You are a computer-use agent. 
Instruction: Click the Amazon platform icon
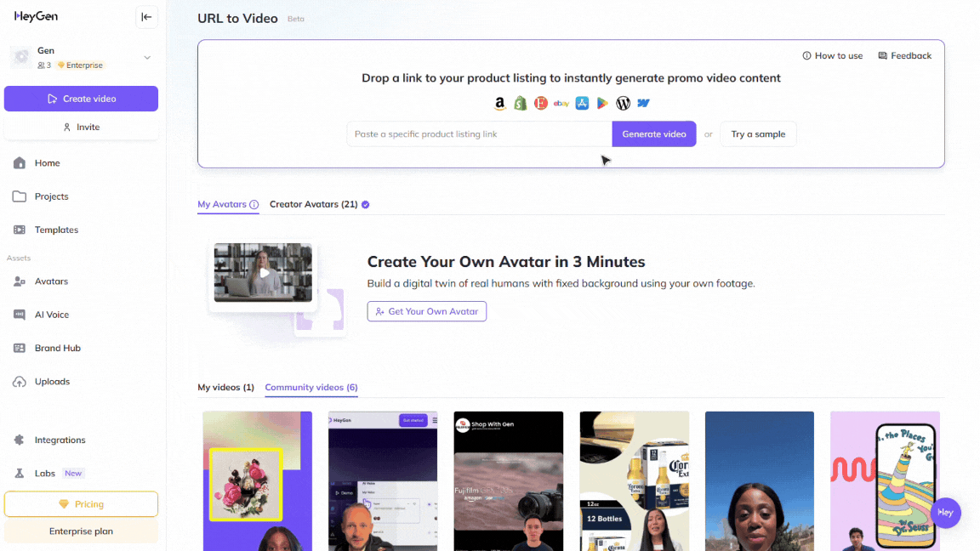[500, 103]
